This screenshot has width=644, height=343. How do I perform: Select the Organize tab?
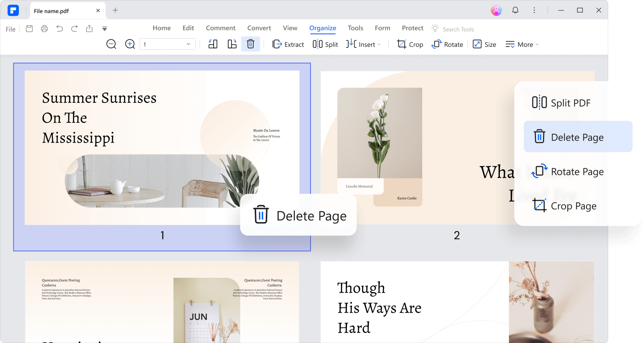click(323, 28)
